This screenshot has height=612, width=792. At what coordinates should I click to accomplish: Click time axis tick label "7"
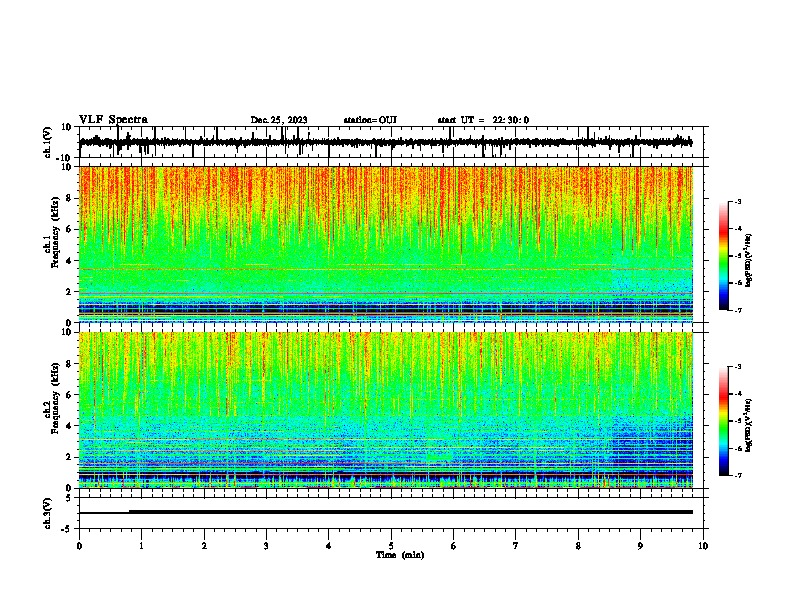click(x=516, y=546)
